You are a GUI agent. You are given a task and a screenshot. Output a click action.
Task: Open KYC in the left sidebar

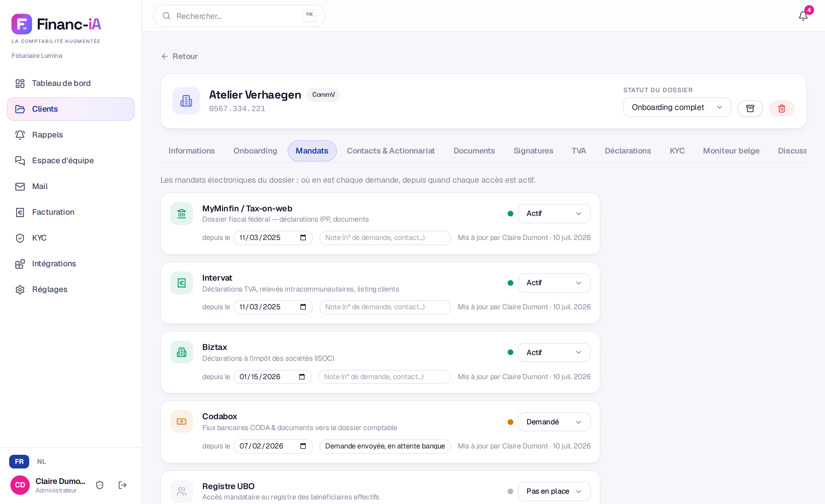click(71, 238)
